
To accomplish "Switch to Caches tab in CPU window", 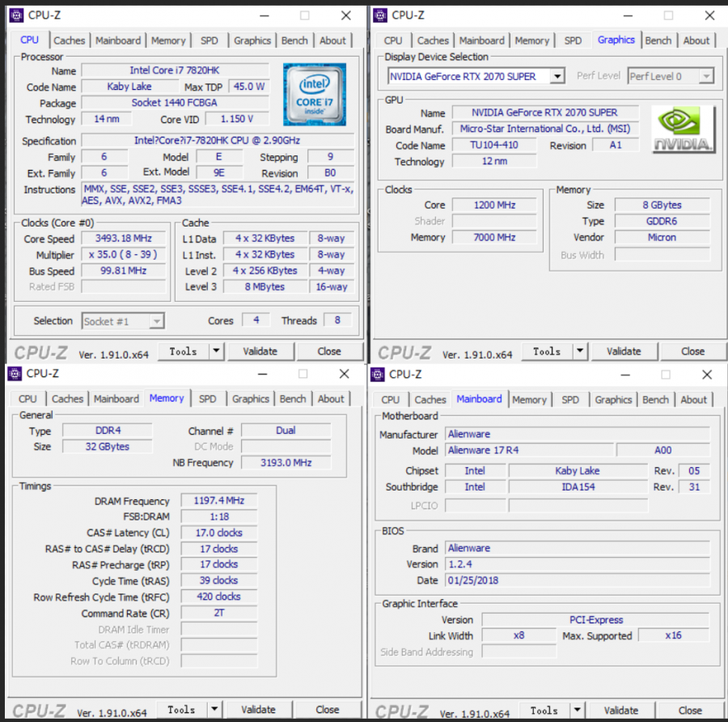I will click(x=70, y=41).
